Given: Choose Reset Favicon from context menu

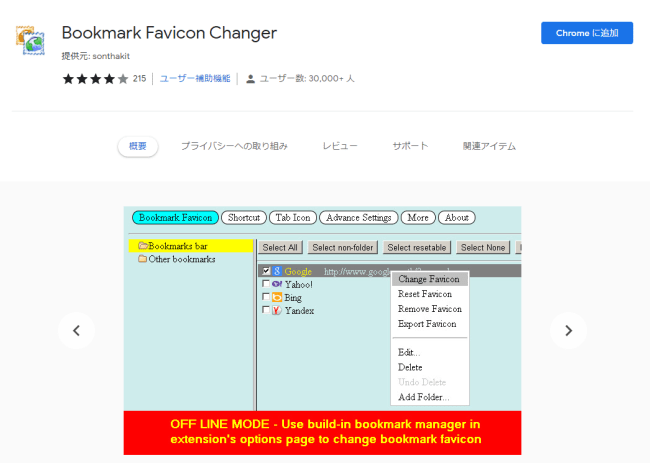Looking at the screenshot, I should pos(425,294).
